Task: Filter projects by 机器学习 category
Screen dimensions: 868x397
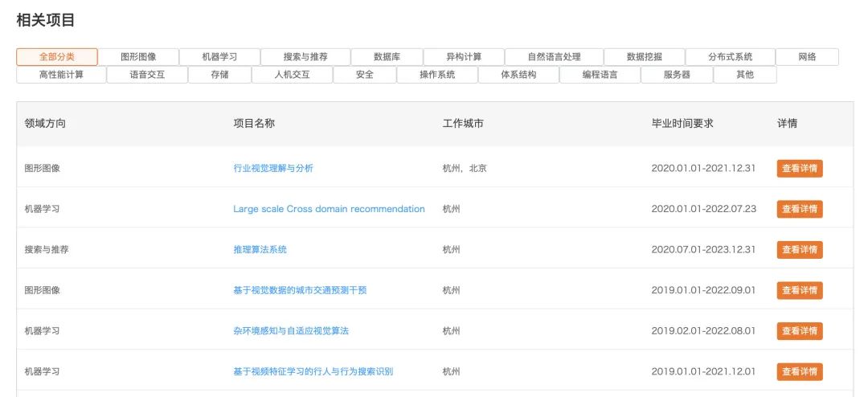Action: pos(219,57)
